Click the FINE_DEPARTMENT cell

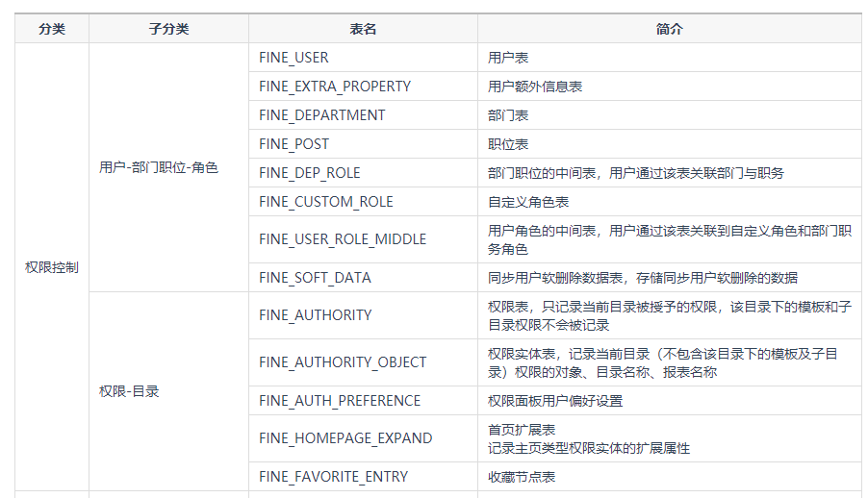[321, 115]
